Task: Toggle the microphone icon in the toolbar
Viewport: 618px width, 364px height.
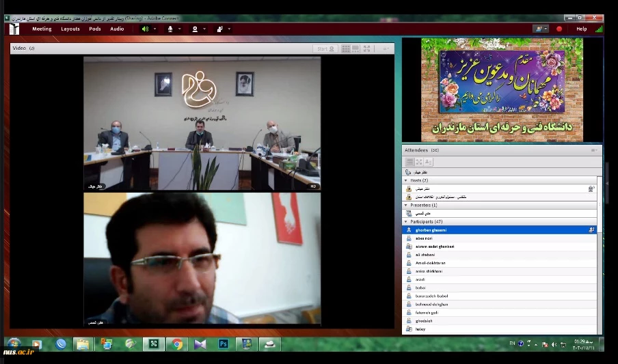Action: click(170, 29)
